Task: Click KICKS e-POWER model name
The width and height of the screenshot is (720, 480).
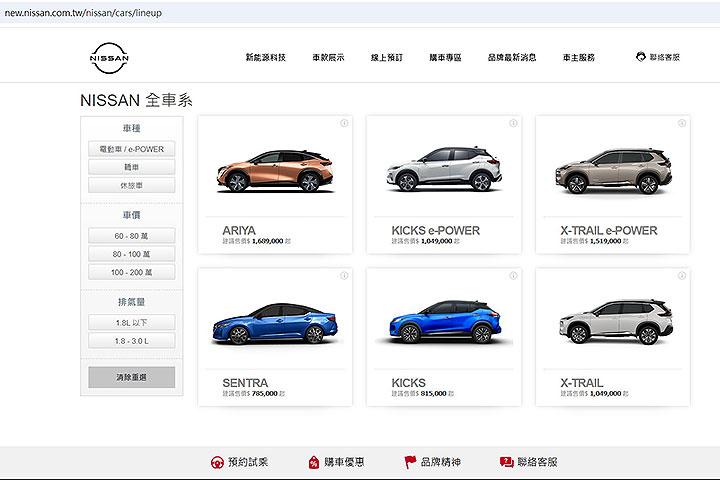Action: (435, 231)
